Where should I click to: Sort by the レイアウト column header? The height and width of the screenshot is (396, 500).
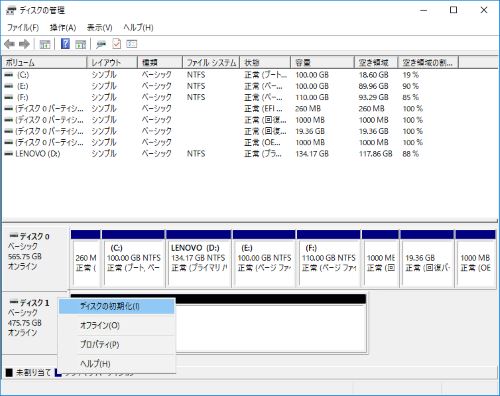point(112,62)
